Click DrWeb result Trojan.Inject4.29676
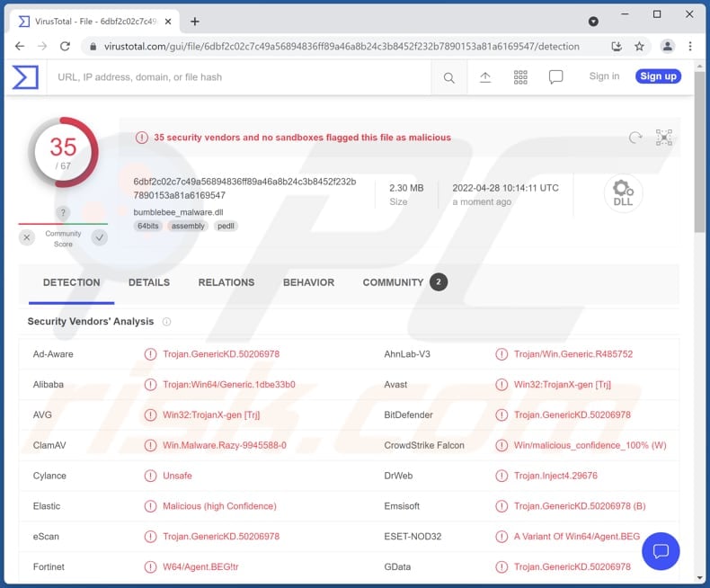Viewport: 710px width, 588px height. (x=555, y=476)
